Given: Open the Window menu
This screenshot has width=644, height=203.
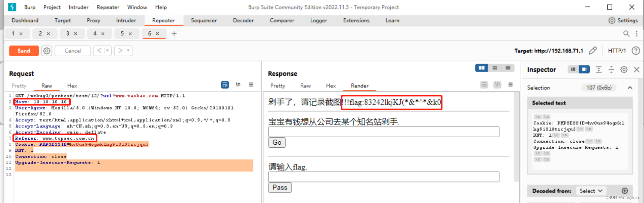Looking at the screenshot, I should coord(137,7).
